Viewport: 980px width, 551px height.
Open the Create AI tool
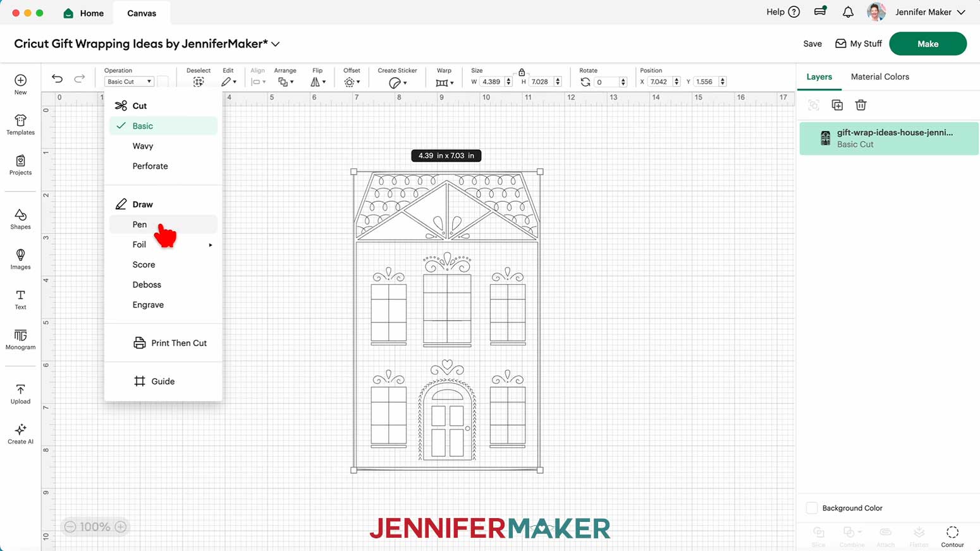20,435
